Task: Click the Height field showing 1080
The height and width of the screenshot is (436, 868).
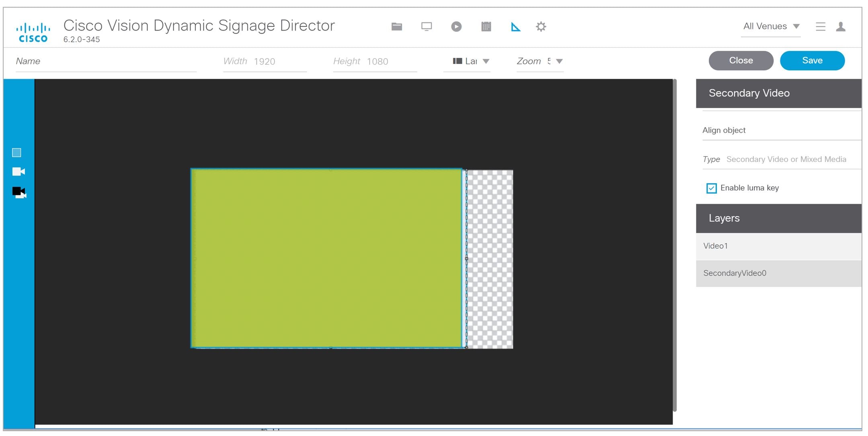Action: pyautogui.click(x=375, y=61)
